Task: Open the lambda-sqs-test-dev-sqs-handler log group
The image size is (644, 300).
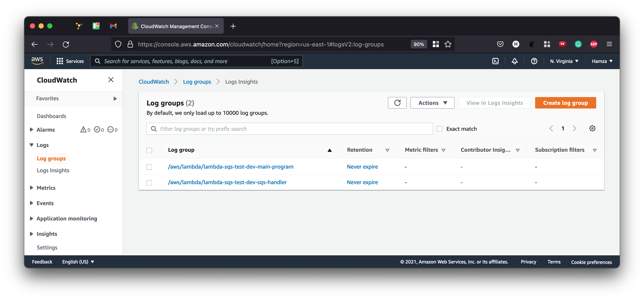Action: pos(227,182)
